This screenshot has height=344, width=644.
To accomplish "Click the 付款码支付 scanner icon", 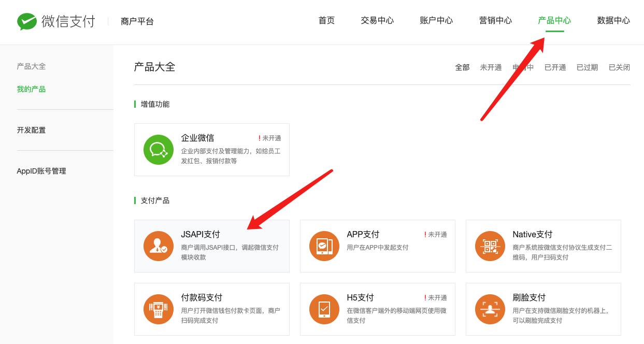I will coord(159,309).
